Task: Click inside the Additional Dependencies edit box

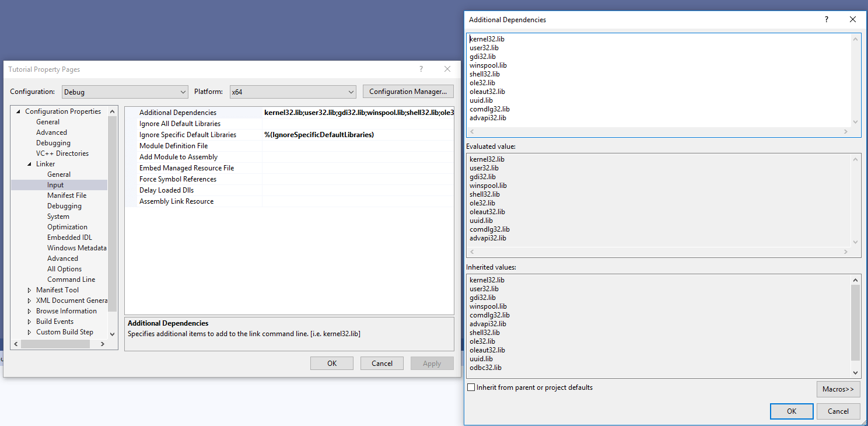Action: 642,82
